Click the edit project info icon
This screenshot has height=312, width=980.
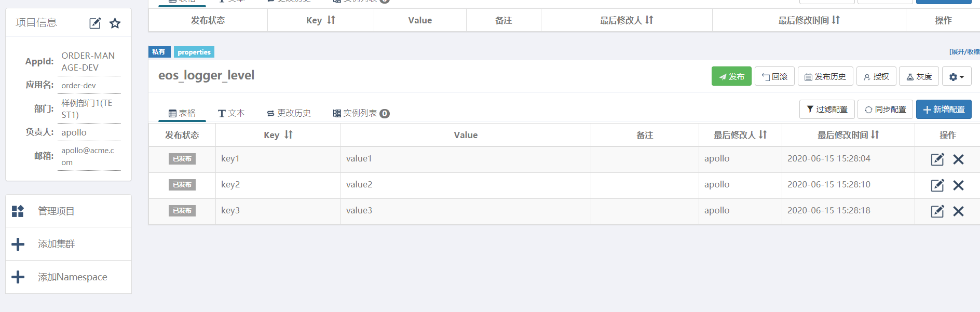coord(95,23)
